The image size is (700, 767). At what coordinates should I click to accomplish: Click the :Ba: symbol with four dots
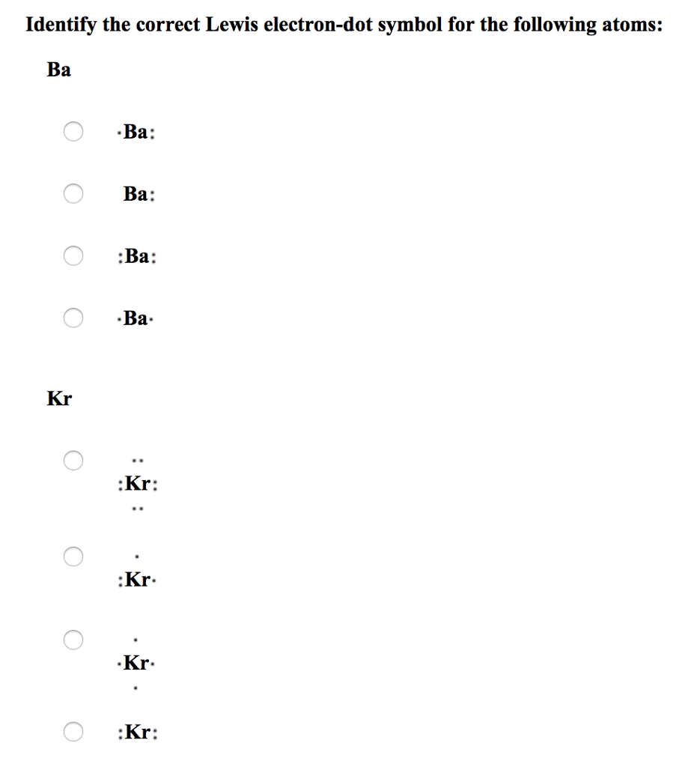point(137,256)
